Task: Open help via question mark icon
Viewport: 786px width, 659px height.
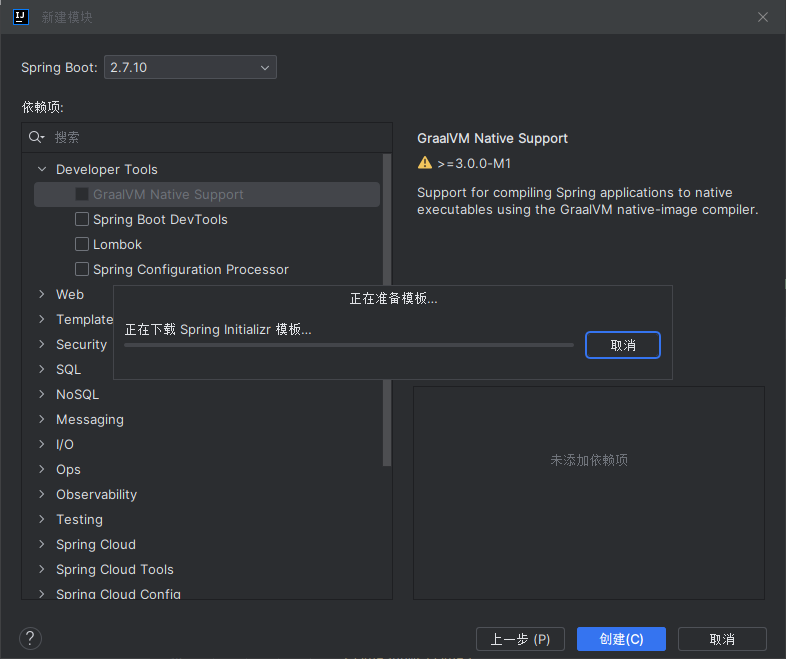Action: pyautogui.click(x=30, y=638)
